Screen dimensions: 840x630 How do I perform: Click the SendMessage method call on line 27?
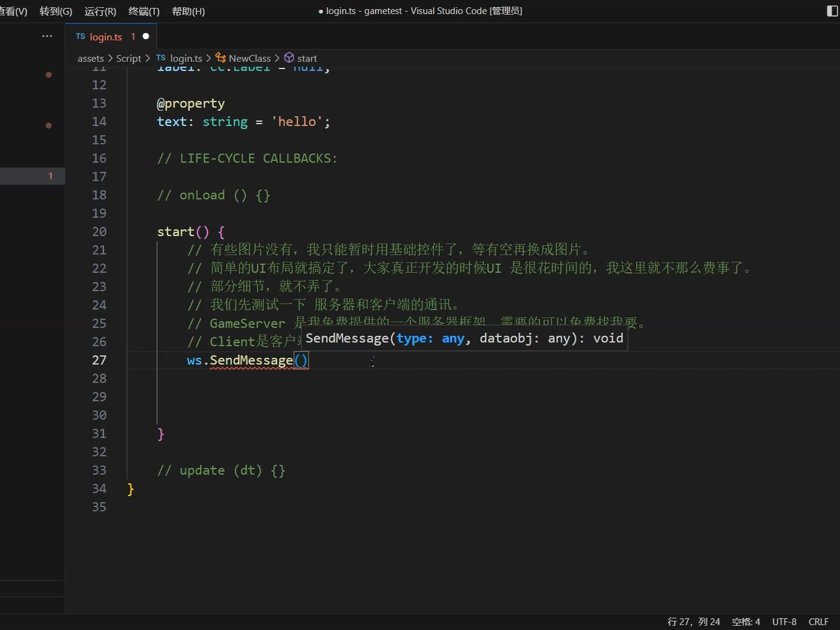click(251, 360)
